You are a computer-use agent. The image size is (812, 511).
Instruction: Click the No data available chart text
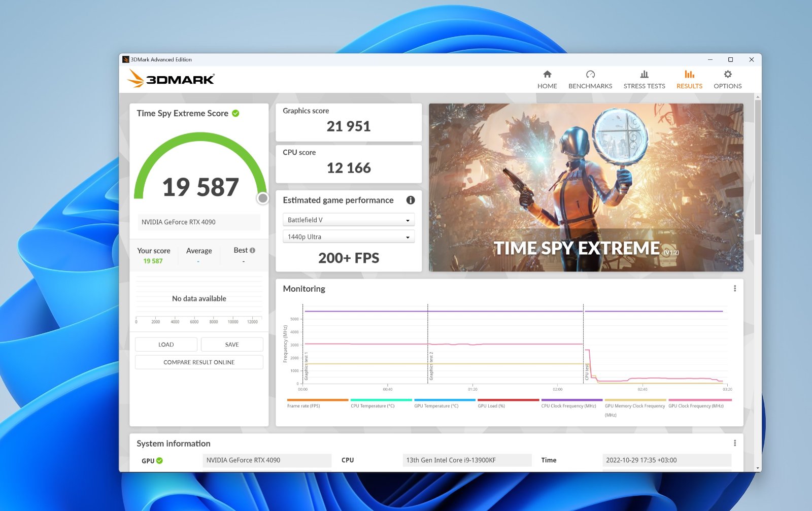coord(199,298)
